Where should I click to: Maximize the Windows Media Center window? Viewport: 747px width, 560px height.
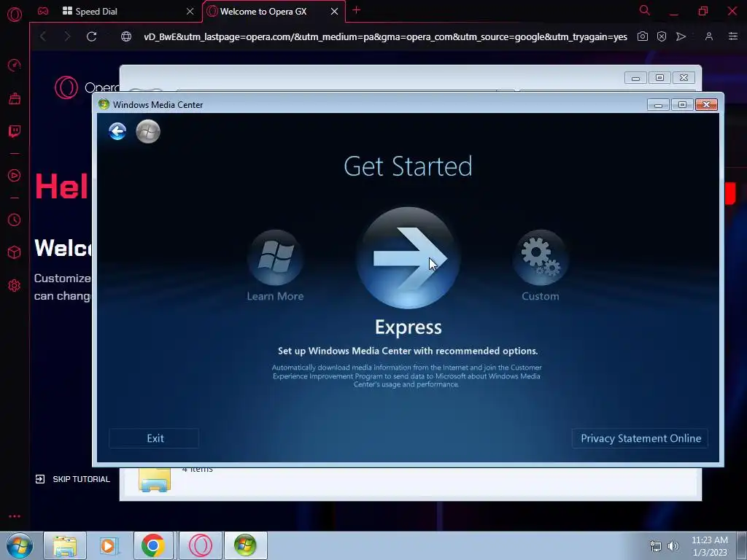point(682,105)
